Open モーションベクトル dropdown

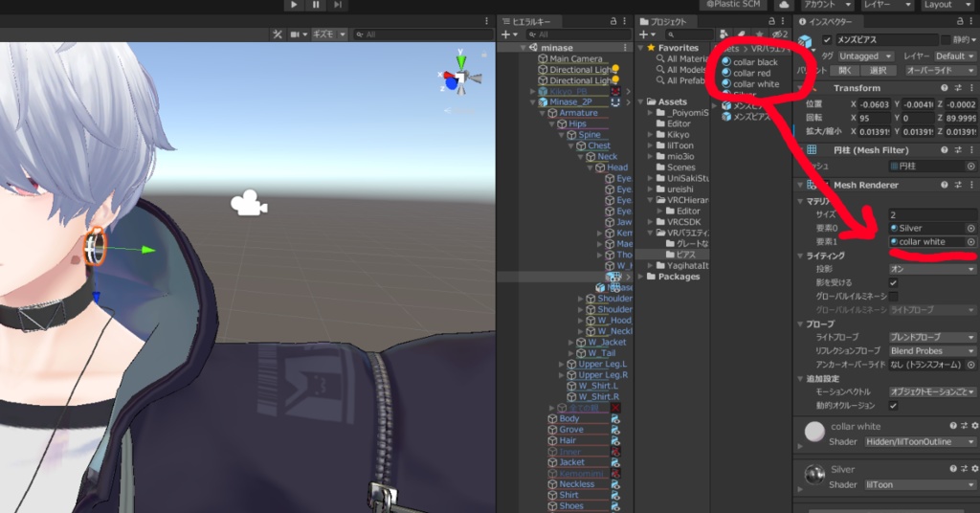tap(932, 391)
